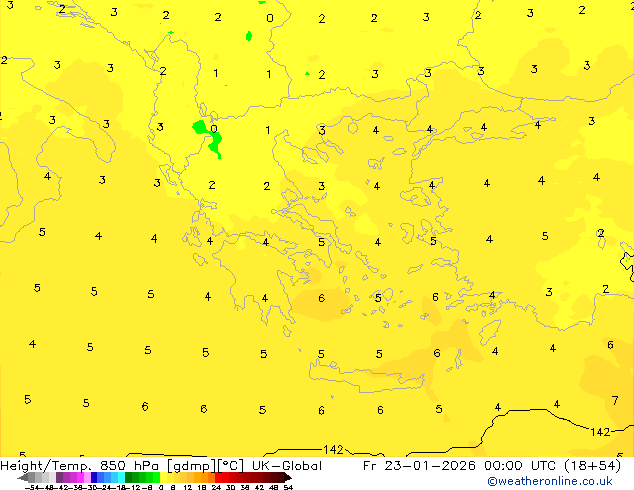This screenshot has height=490, width=634.
Task: Pick the dark blue segment of the temperature scale
Action: pos(94,478)
